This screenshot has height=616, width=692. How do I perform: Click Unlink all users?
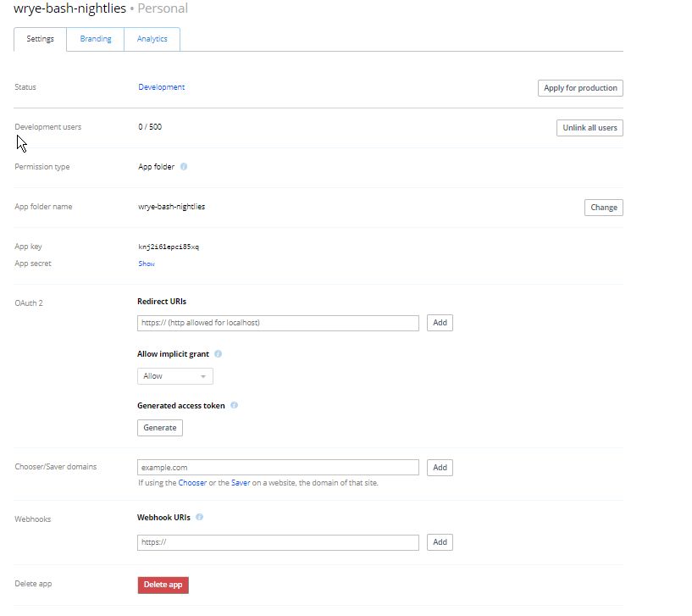point(590,128)
